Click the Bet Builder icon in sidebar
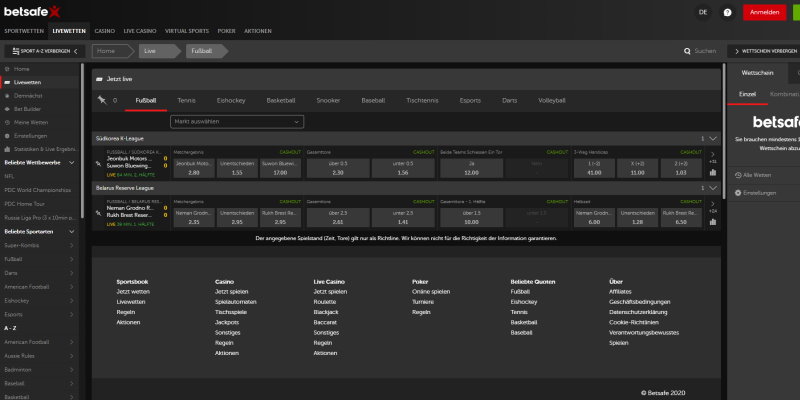 (x=7, y=109)
